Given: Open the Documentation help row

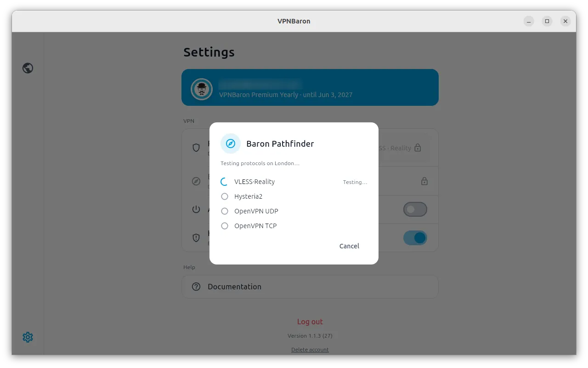Looking at the screenshot, I should 310,287.
